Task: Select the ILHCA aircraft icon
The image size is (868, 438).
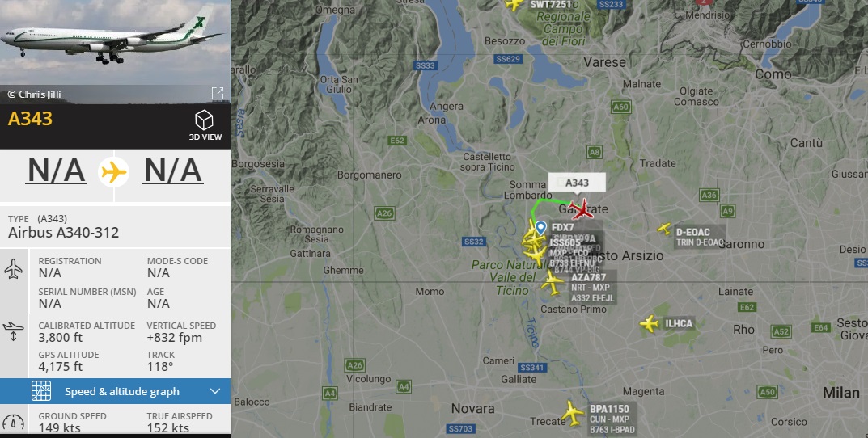Action: pyautogui.click(x=650, y=323)
